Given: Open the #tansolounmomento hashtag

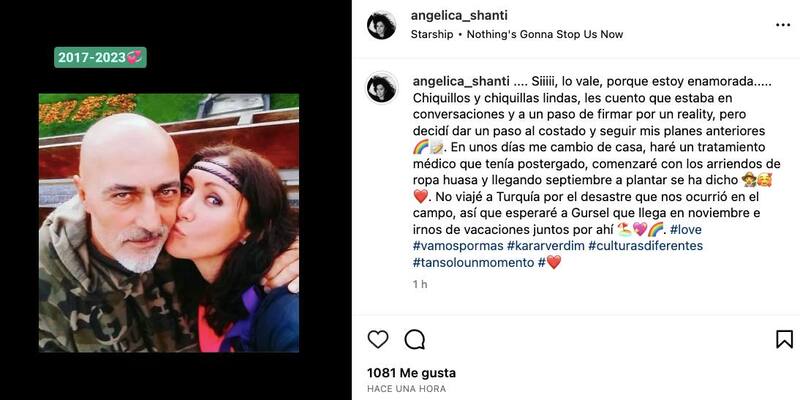Looking at the screenshot, I should pyautogui.click(x=473, y=262).
